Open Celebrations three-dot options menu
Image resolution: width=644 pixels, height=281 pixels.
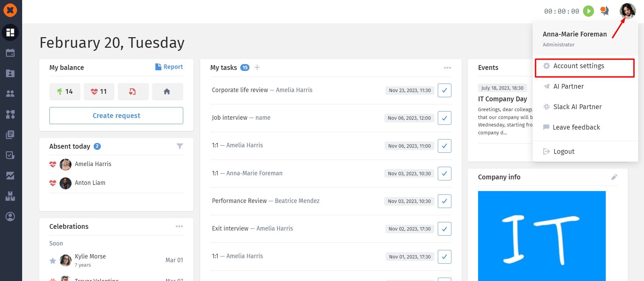tap(179, 226)
